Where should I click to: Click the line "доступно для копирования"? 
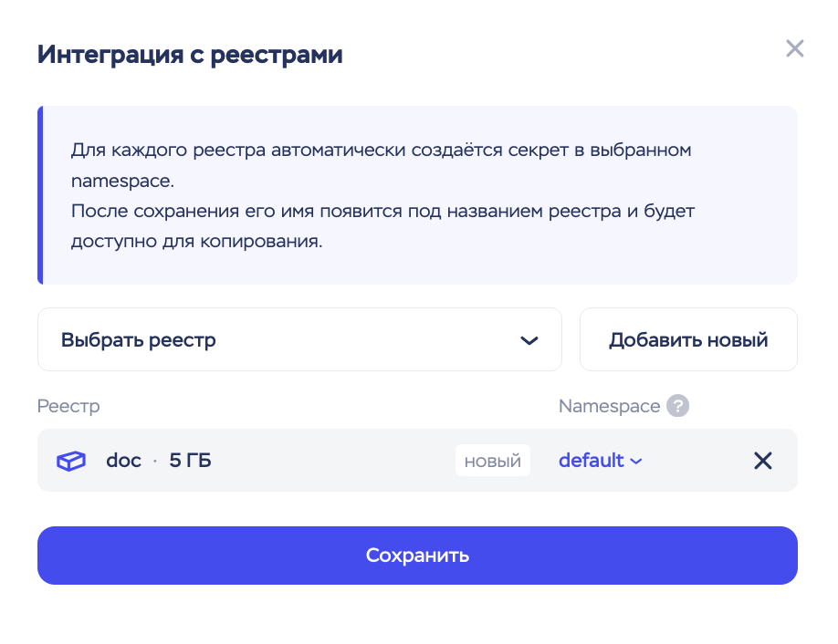196,244
